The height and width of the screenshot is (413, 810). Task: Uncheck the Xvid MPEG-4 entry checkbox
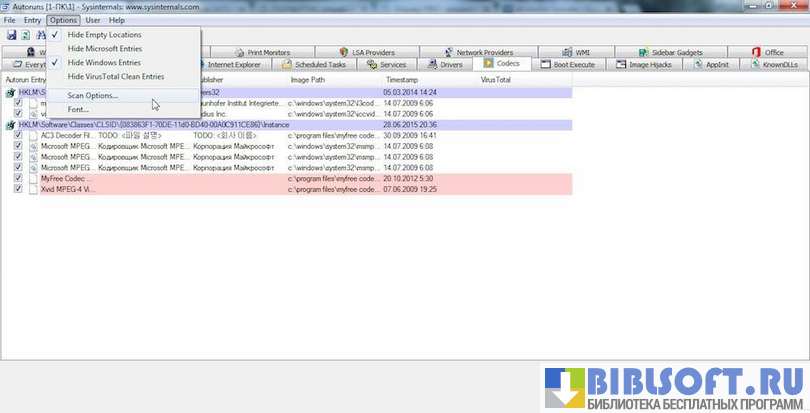(18, 189)
